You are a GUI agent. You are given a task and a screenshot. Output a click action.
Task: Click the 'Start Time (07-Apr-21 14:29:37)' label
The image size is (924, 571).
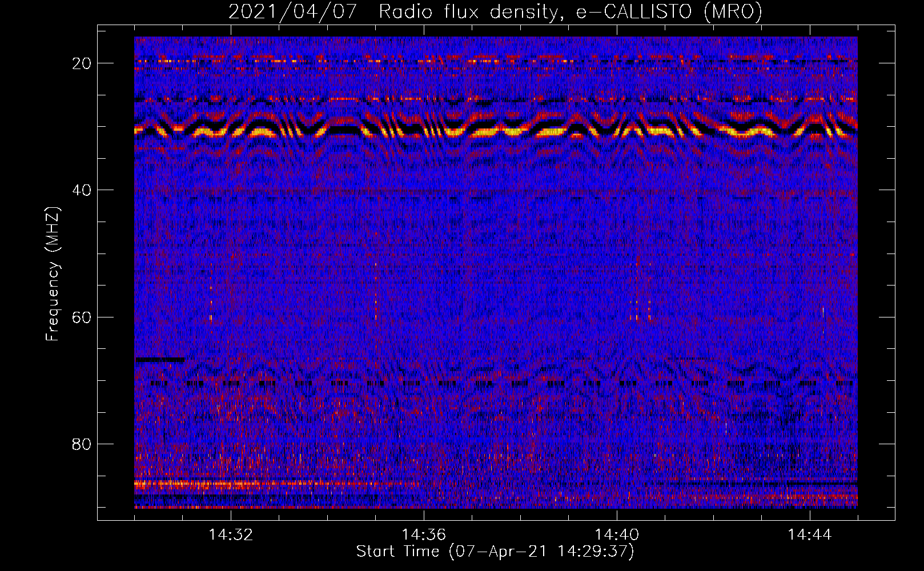[495, 552]
